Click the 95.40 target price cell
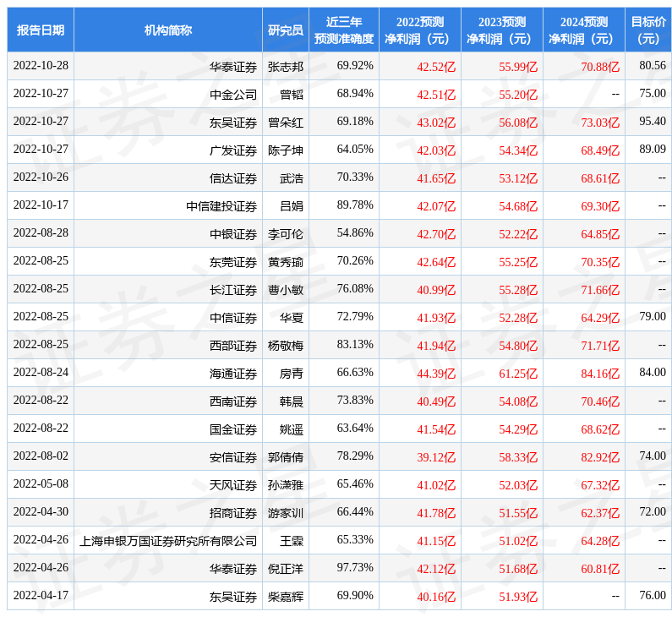Viewport: 672px width, 617px height. [x=652, y=122]
